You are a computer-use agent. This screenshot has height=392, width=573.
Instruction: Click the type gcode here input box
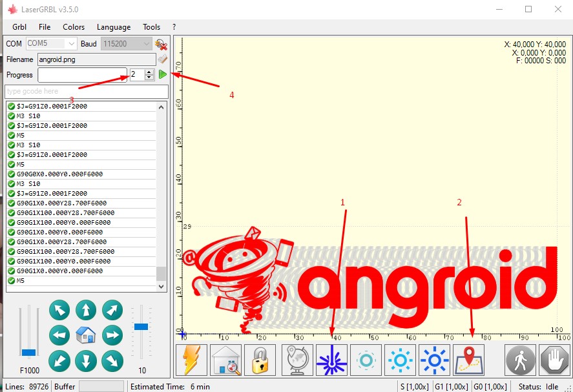[87, 91]
